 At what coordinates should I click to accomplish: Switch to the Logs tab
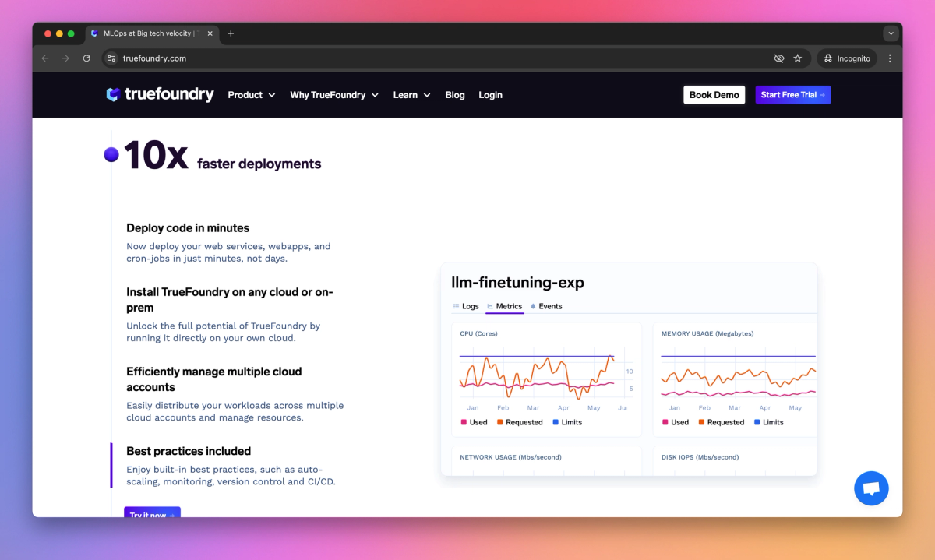[x=466, y=306]
